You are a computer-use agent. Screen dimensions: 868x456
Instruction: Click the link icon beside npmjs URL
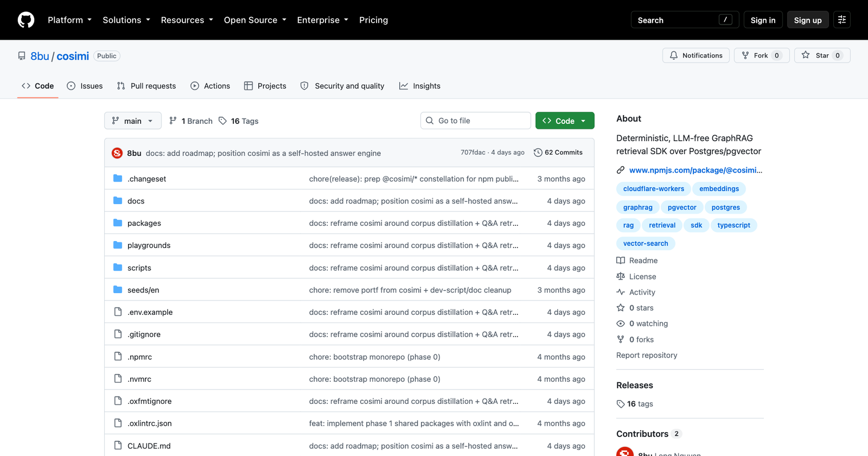click(621, 170)
